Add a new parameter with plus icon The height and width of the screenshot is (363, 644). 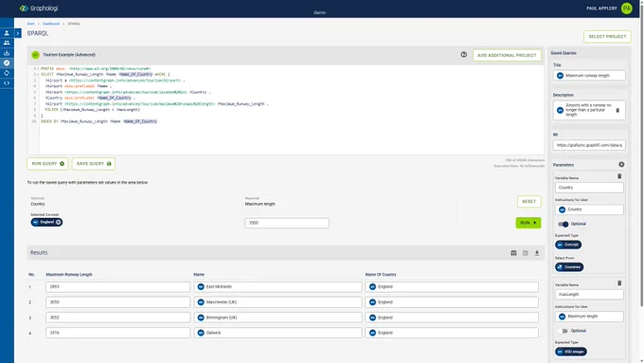pyautogui.click(x=621, y=164)
